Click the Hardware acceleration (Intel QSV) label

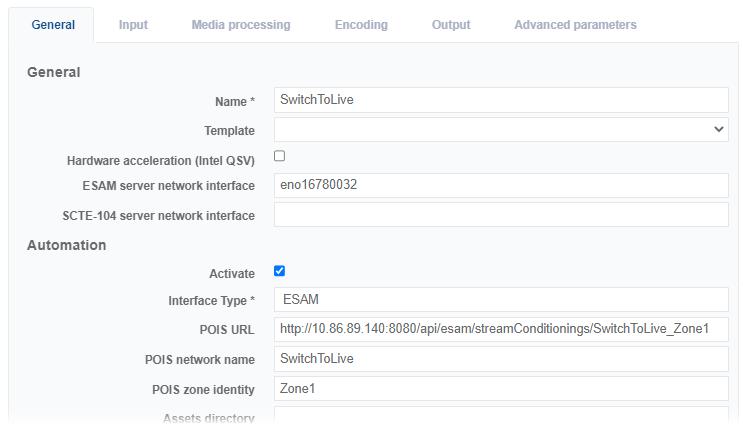(160, 160)
